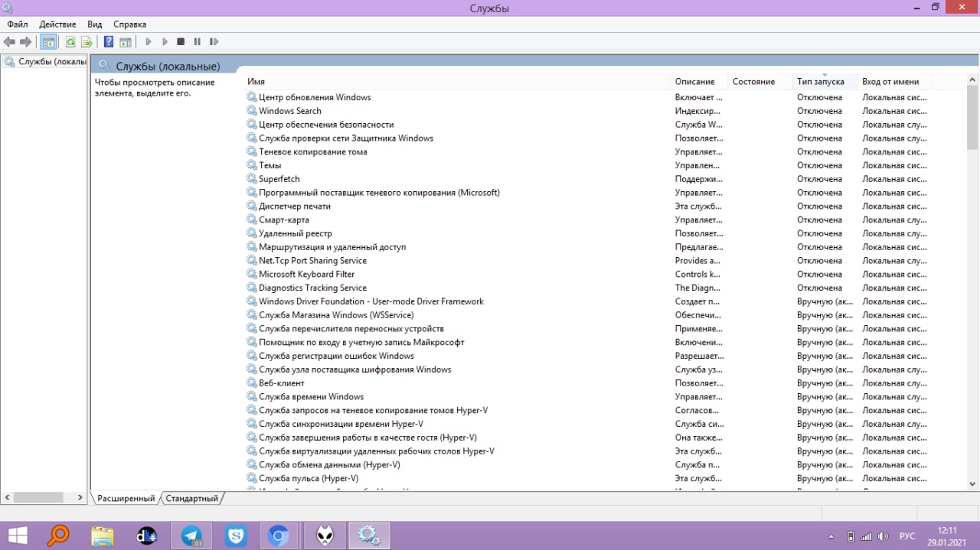
Task: Click the gear icon beside Удаленный реестр
Action: [x=252, y=233]
